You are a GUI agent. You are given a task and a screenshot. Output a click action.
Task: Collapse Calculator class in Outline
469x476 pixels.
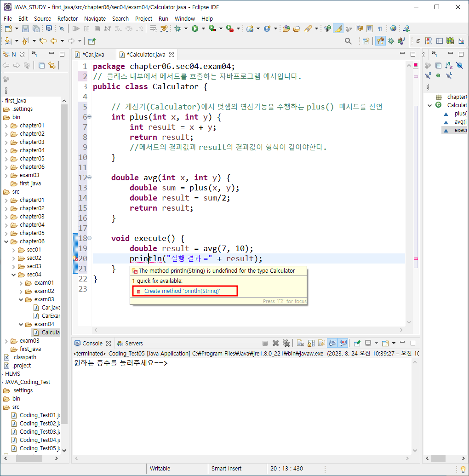[429, 105]
